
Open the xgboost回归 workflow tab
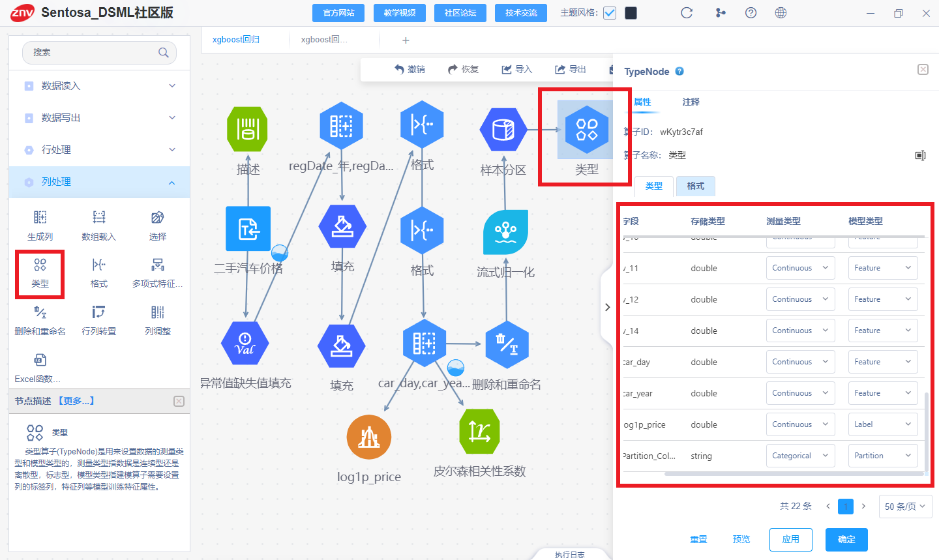coord(236,40)
